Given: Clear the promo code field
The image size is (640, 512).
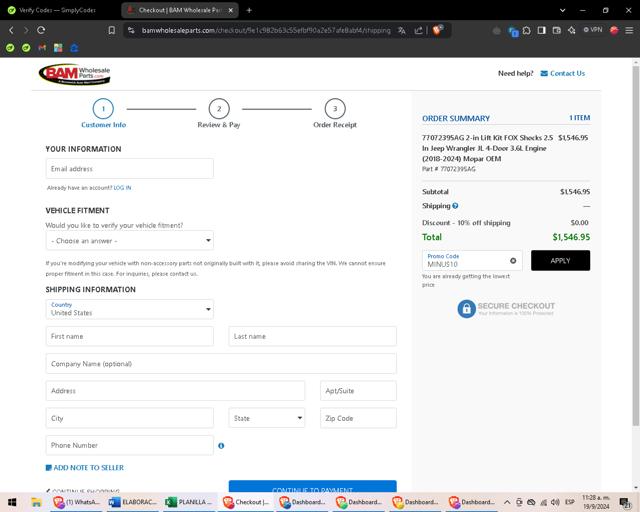Looking at the screenshot, I should 513,260.
